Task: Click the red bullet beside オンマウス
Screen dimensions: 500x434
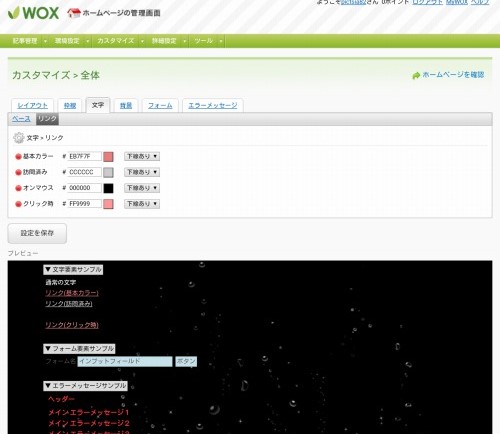Action: [18, 188]
